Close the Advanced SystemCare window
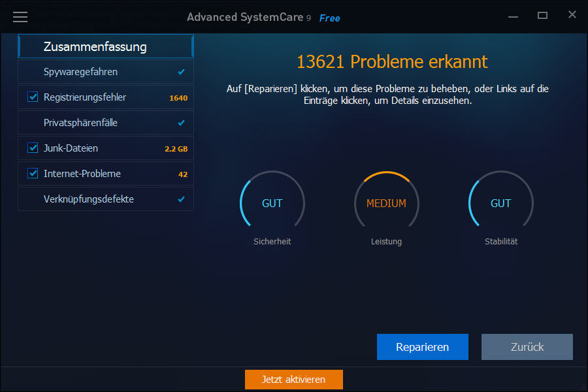 (x=572, y=14)
